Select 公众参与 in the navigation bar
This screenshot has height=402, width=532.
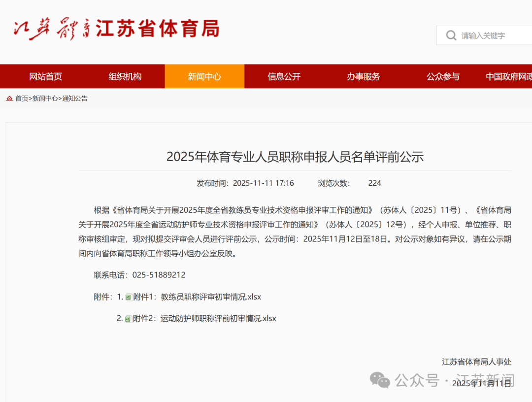click(x=443, y=76)
